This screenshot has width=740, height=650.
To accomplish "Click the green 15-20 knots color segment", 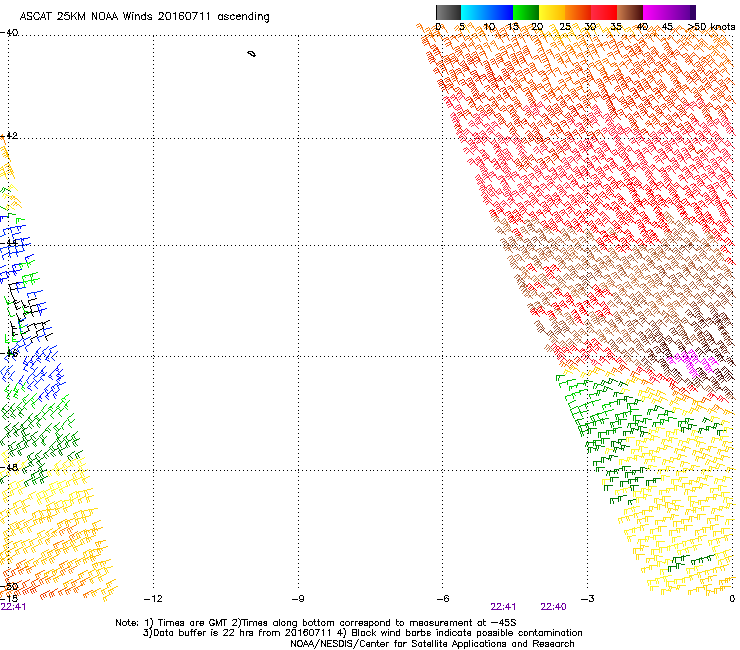I will [526, 12].
